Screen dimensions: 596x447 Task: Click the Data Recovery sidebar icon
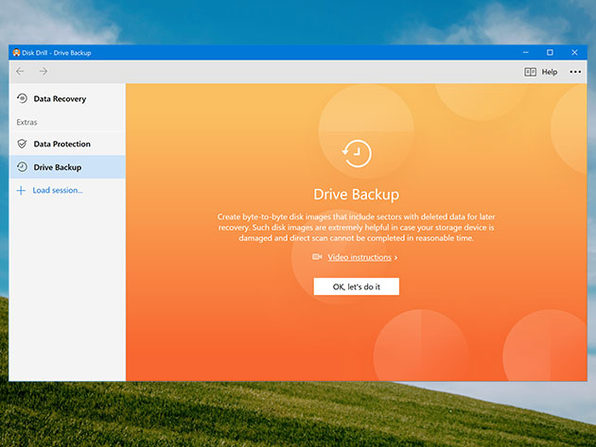[22, 98]
